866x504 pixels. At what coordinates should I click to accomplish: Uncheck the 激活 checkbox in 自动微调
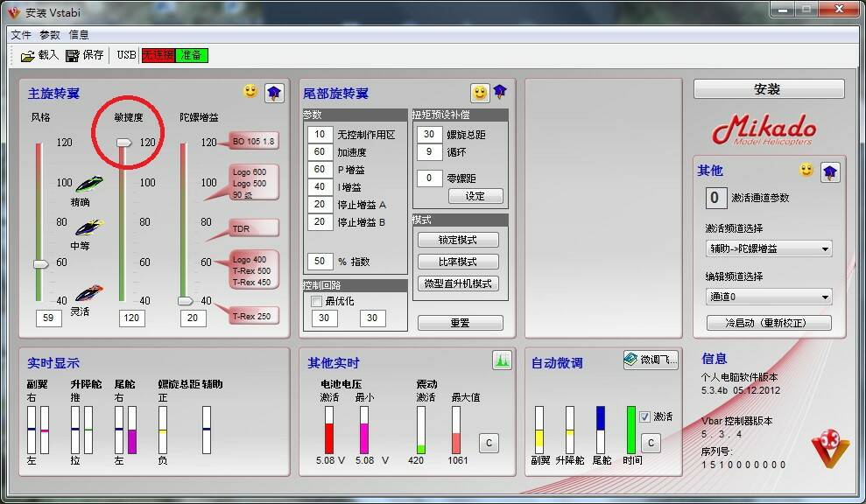coord(645,417)
